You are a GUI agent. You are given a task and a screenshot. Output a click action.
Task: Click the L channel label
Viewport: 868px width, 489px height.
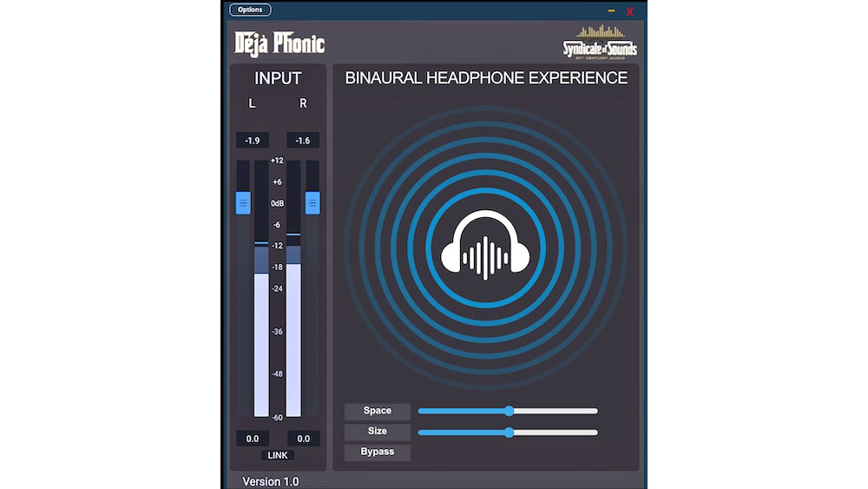coord(253,103)
